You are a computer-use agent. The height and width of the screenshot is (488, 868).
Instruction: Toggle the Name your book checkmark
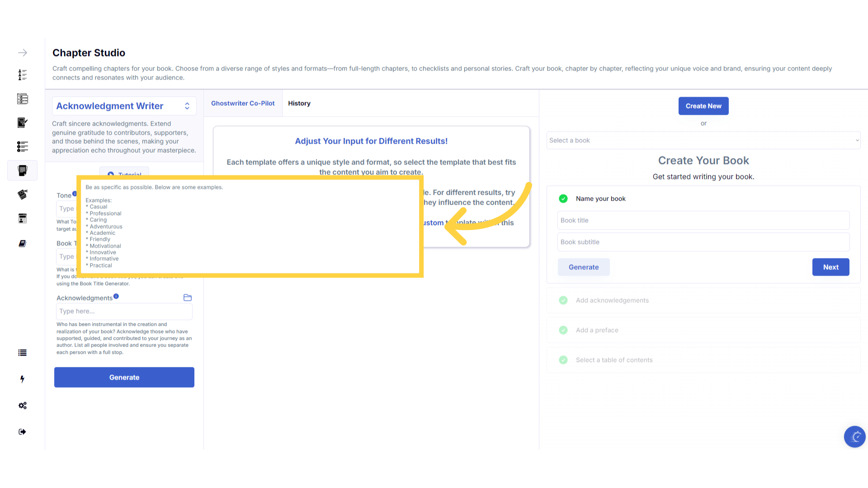pyautogui.click(x=563, y=199)
